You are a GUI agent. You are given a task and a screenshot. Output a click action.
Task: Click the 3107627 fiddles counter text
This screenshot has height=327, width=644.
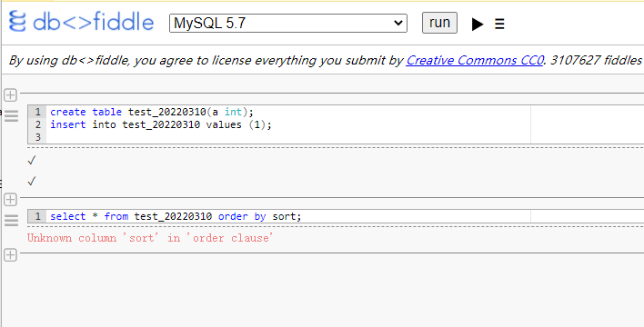[x=597, y=60]
